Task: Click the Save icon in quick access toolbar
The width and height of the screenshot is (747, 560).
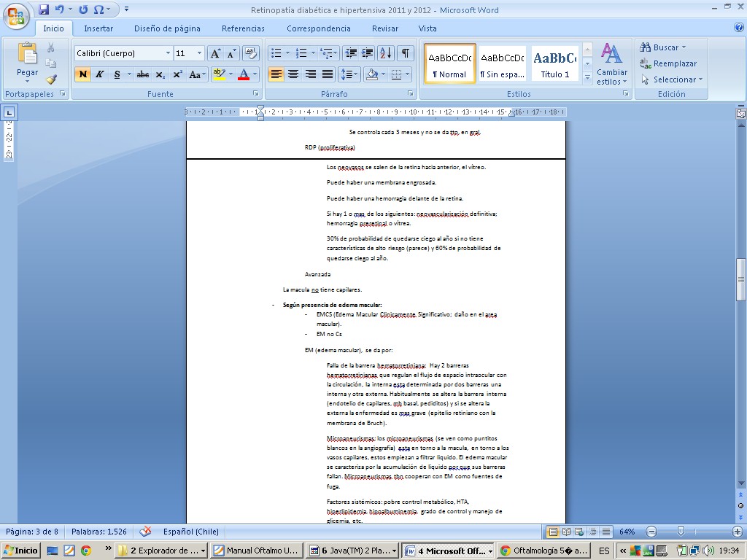Action: pos(44,9)
